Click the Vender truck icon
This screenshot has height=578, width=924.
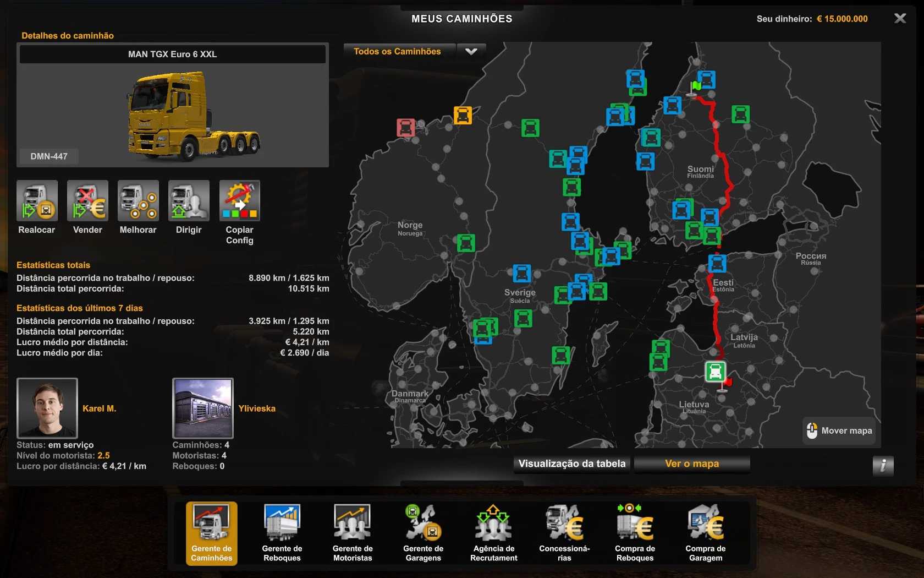pyautogui.click(x=87, y=201)
